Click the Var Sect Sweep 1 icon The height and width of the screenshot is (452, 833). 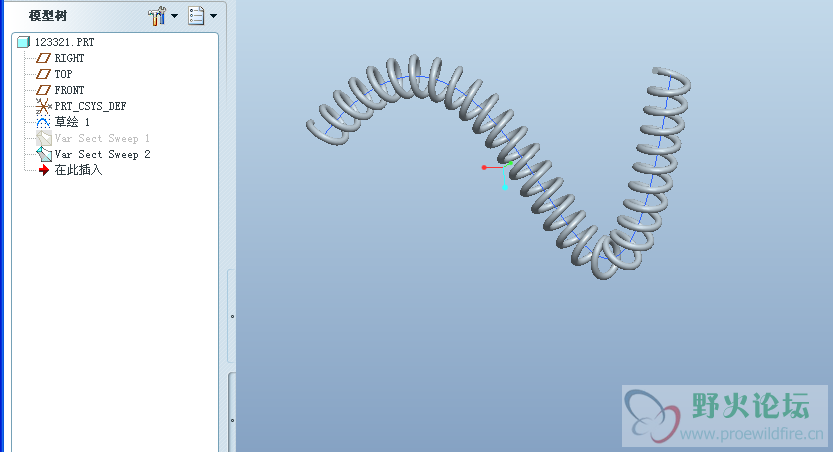(43, 139)
